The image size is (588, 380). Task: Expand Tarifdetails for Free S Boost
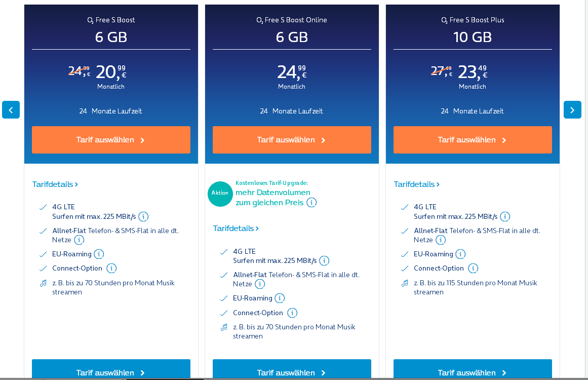55,184
